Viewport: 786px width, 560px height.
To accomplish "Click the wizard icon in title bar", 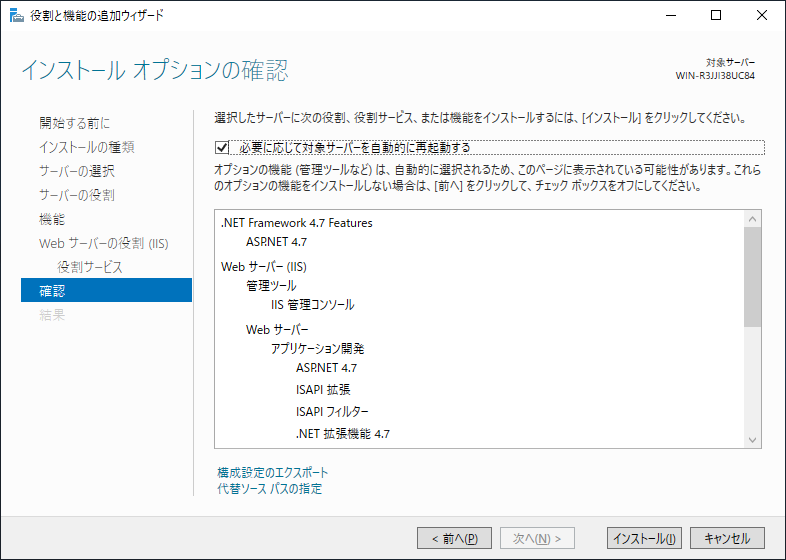I will point(12,15).
